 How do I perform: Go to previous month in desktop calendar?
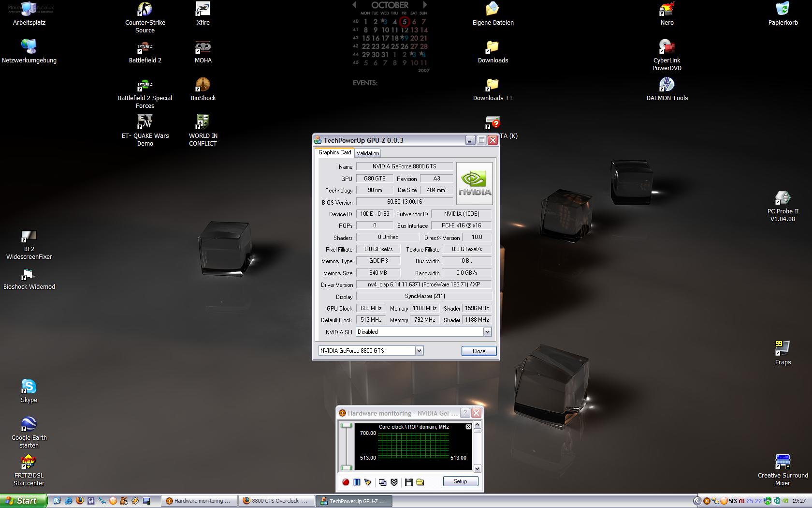(354, 5)
